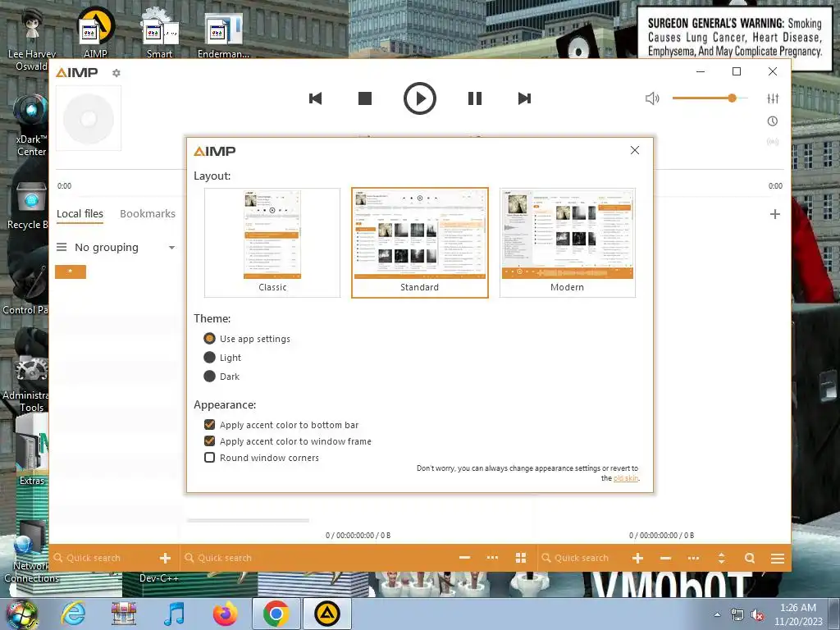The width and height of the screenshot is (840, 630).
Task: Open the sort up-down arrows icon
Action: [721, 558]
